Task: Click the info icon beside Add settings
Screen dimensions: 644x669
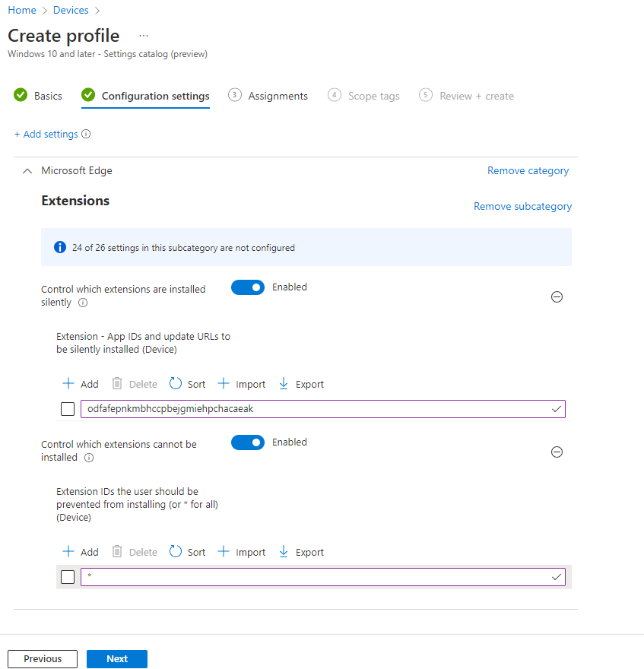Action: click(86, 134)
